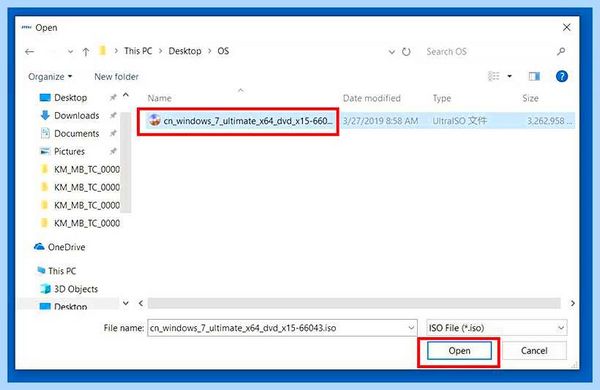Expand the File name dropdown arrow
This screenshot has height=390, width=600.
(x=411, y=328)
